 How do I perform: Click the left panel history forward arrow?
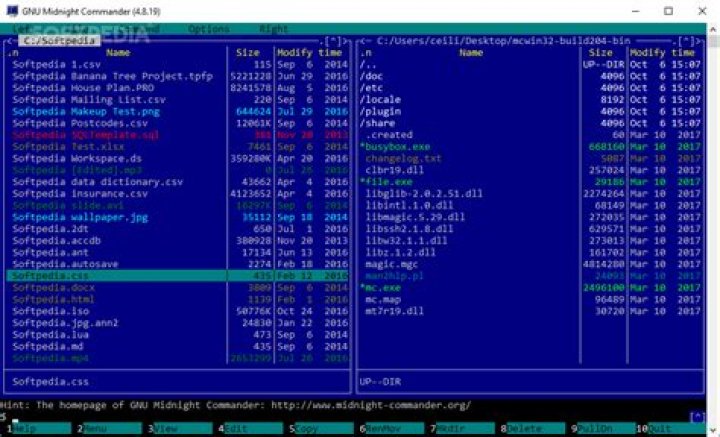(345, 41)
